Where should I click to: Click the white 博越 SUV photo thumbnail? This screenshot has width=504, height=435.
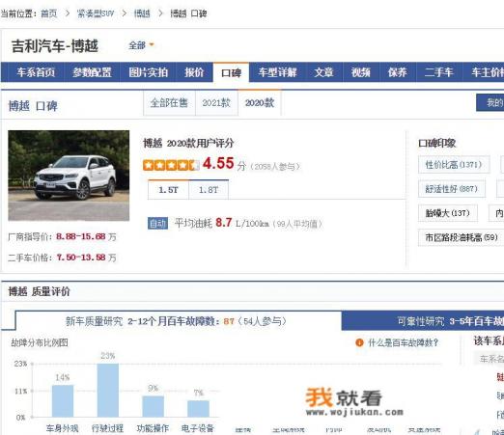tap(69, 176)
